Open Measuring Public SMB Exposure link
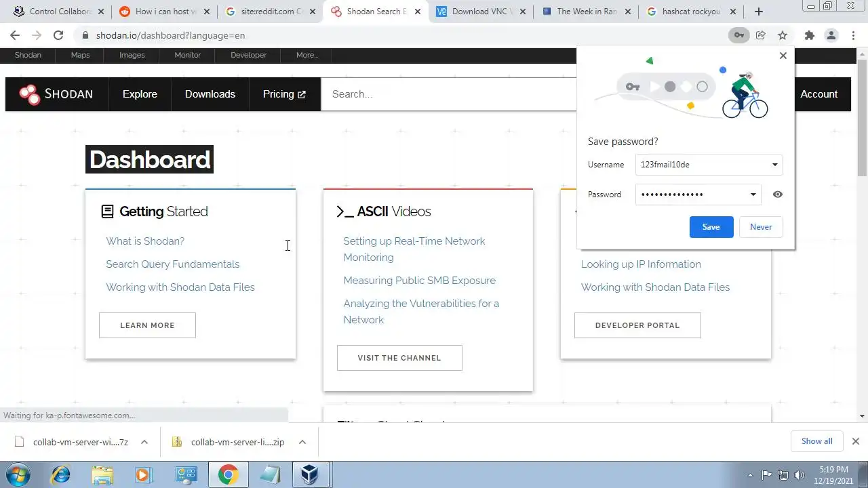The image size is (868, 488). click(x=419, y=281)
